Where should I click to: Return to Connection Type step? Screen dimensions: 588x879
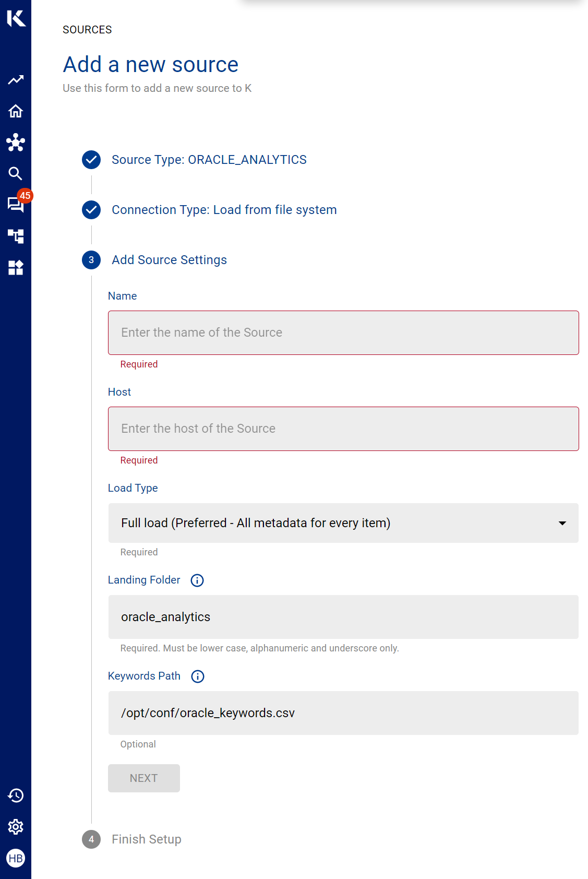[224, 210]
